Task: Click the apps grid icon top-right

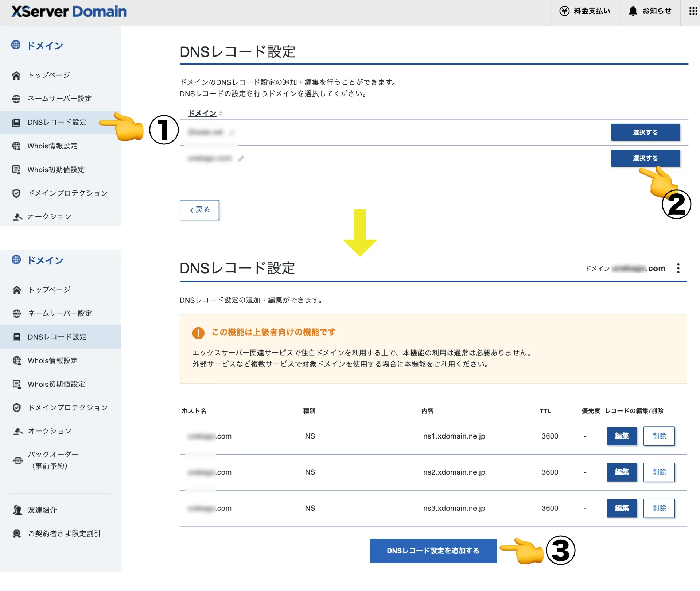Action: [x=692, y=11]
